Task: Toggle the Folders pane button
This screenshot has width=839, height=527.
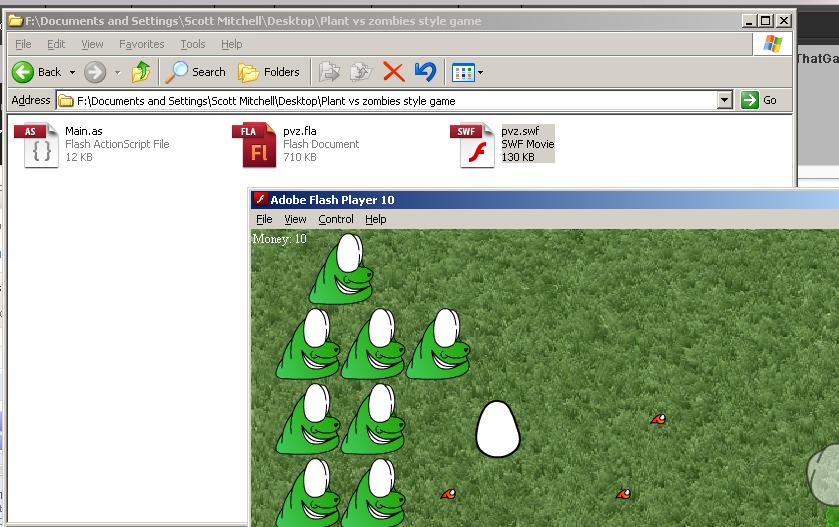Action: (x=269, y=72)
